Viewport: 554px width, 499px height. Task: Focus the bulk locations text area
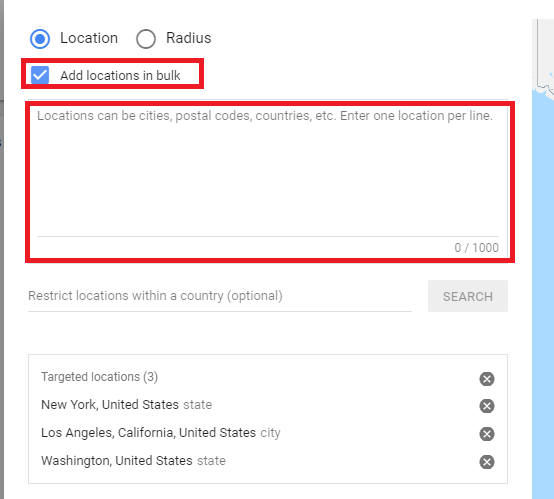268,172
